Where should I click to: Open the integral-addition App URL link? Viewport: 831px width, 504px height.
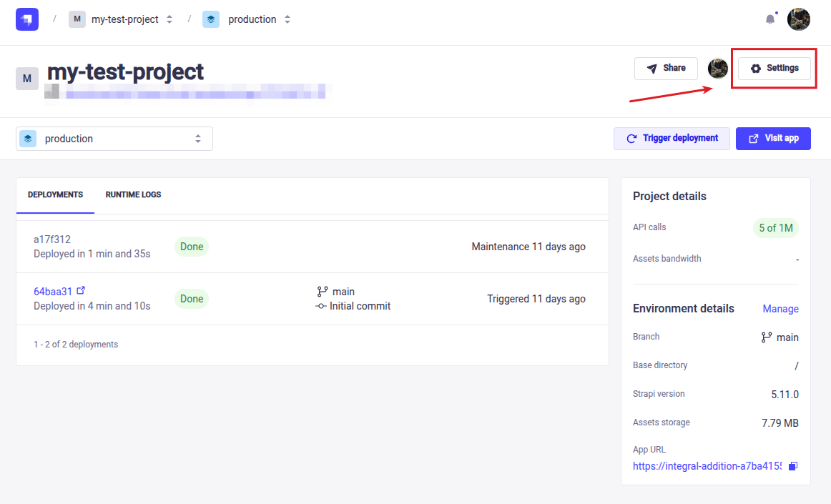(707, 466)
